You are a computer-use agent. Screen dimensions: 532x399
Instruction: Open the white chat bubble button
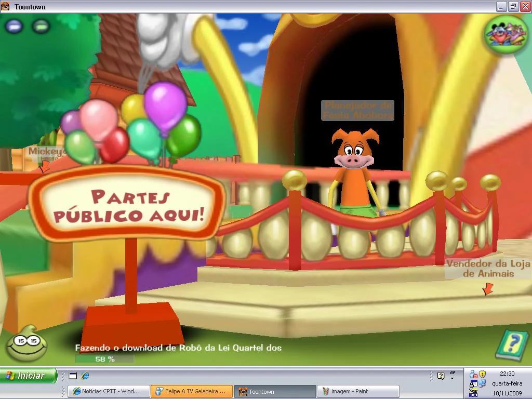14,26
